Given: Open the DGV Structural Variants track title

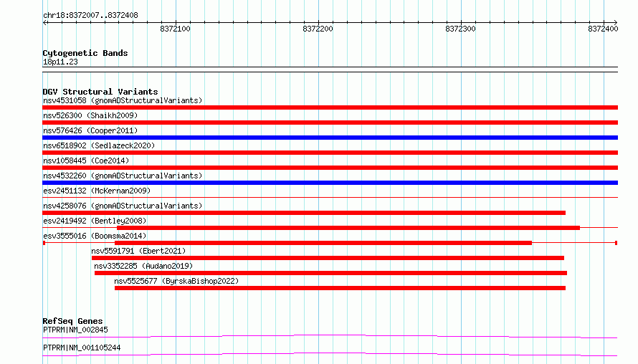Looking at the screenshot, I should [100, 92].
